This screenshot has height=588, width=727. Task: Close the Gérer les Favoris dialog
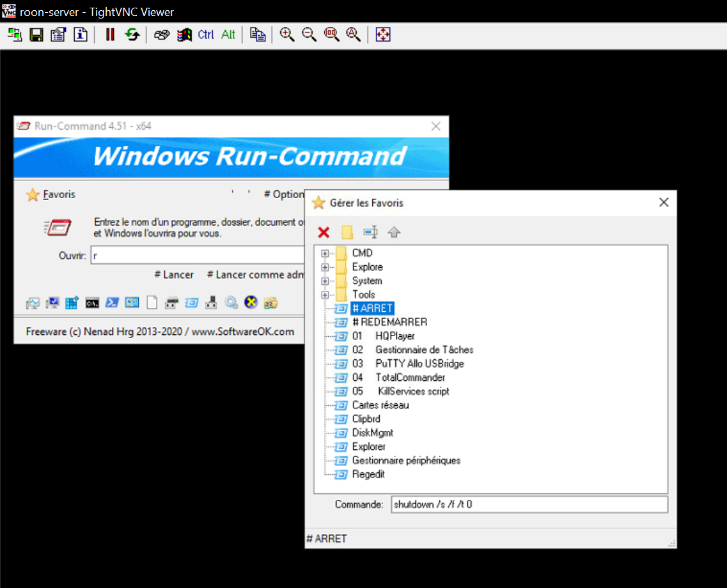tap(664, 203)
